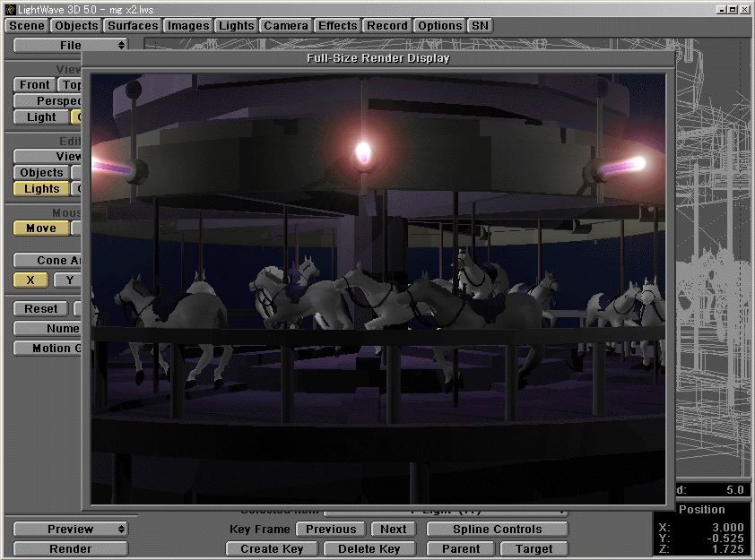This screenshot has width=755, height=560.
Task: Select the Surfaces menu item
Action: coord(132,25)
